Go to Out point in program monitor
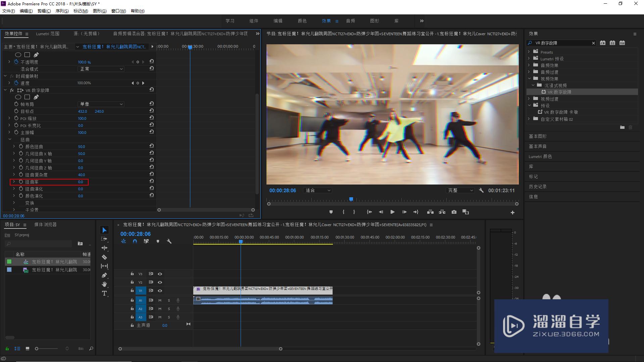 pyautogui.click(x=416, y=212)
